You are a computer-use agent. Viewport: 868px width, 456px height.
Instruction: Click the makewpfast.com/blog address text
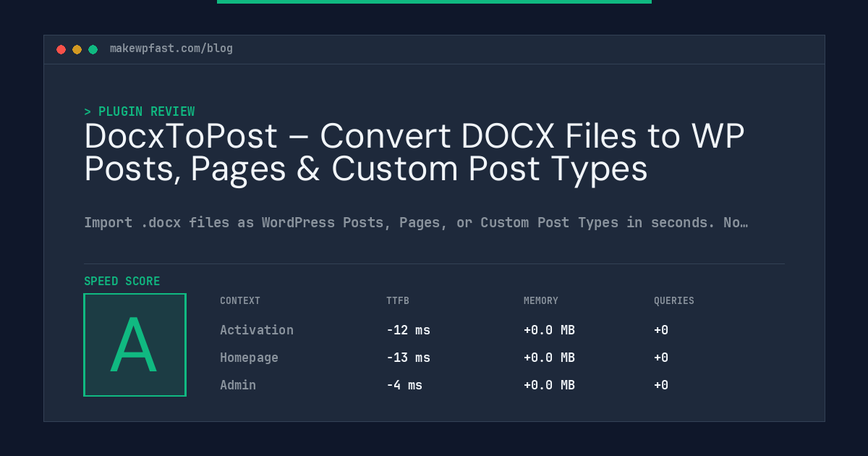click(x=171, y=48)
